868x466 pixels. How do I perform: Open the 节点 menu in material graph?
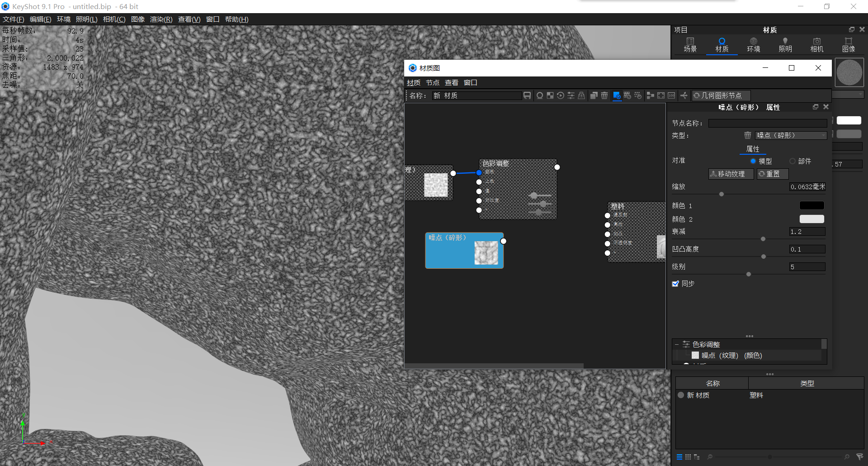coord(432,82)
